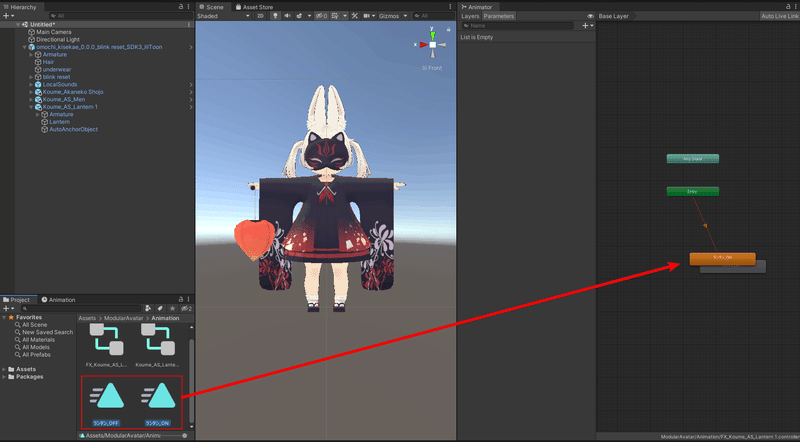The image size is (800, 442).
Task: Select the orange ランタン_ON state node
Action: 722,258
